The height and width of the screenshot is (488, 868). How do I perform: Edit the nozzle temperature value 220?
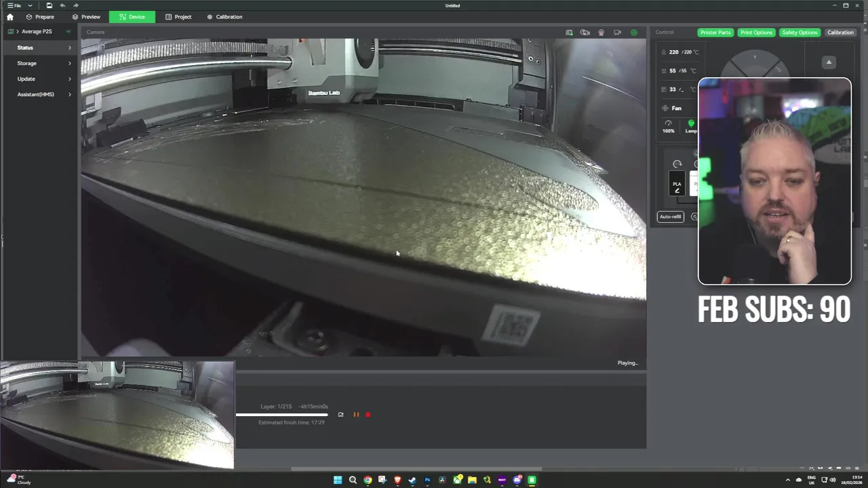click(x=673, y=52)
